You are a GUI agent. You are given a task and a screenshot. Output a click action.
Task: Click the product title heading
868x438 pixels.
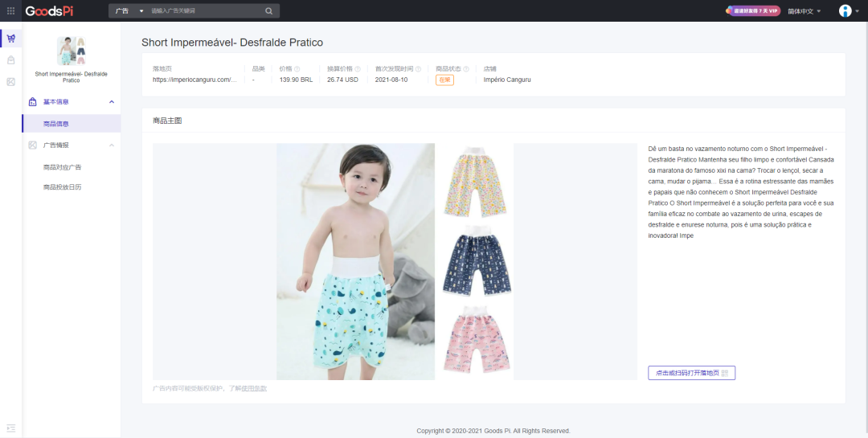click(x=232, y=43)
